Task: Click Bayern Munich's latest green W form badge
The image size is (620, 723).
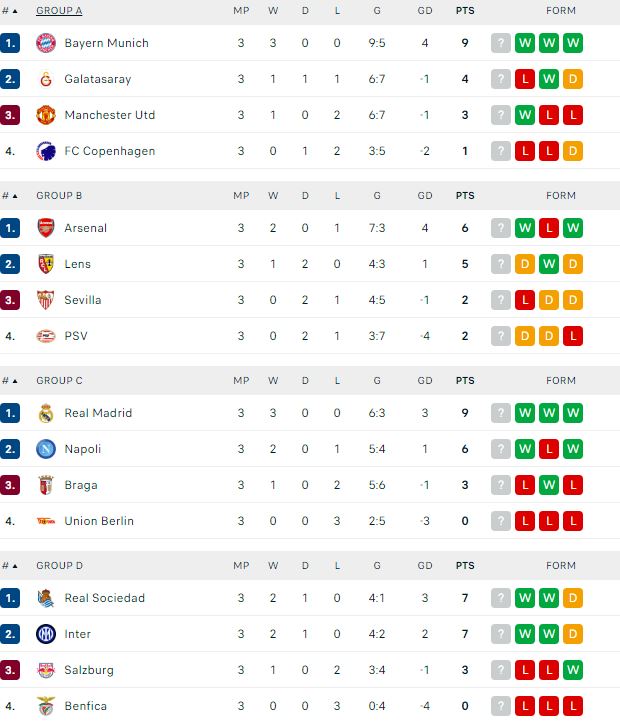Action: [573, 43]
